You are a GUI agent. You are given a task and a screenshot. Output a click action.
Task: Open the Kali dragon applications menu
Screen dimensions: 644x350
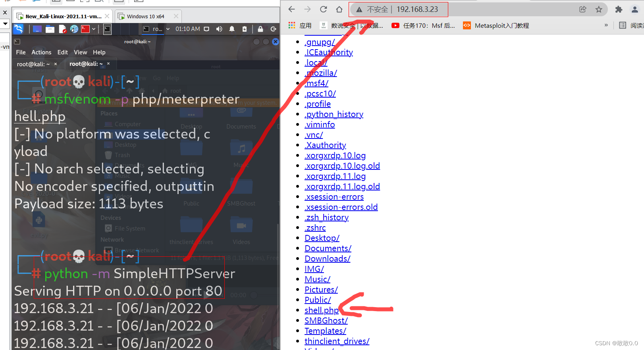point(18,29)
